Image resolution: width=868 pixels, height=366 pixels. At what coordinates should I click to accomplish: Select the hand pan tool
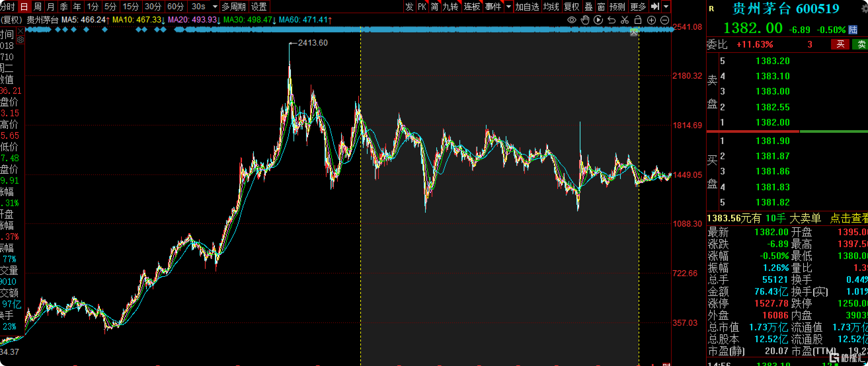pyautogui.click(x=585, y=20)
